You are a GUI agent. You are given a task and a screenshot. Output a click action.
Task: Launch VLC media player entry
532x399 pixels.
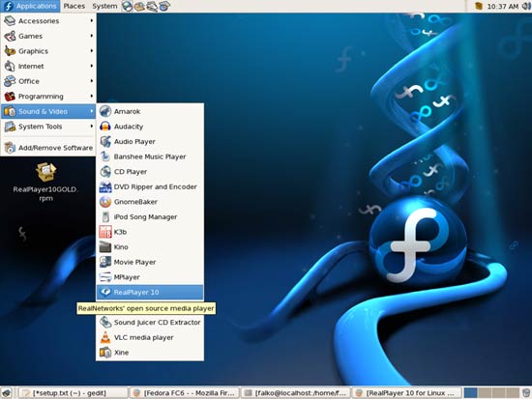(150, 337)
